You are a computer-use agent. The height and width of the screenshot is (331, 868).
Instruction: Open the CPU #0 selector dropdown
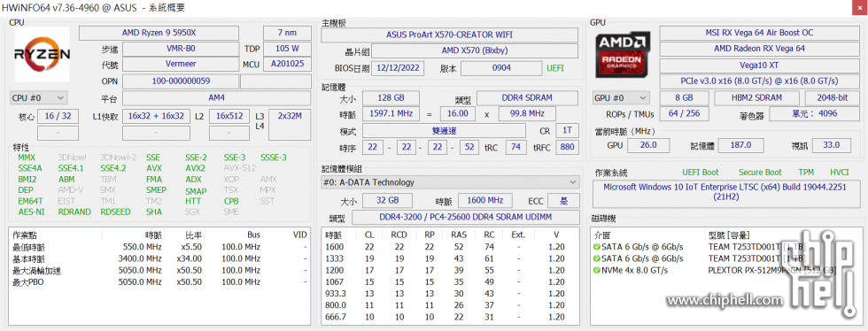(39, 98)
